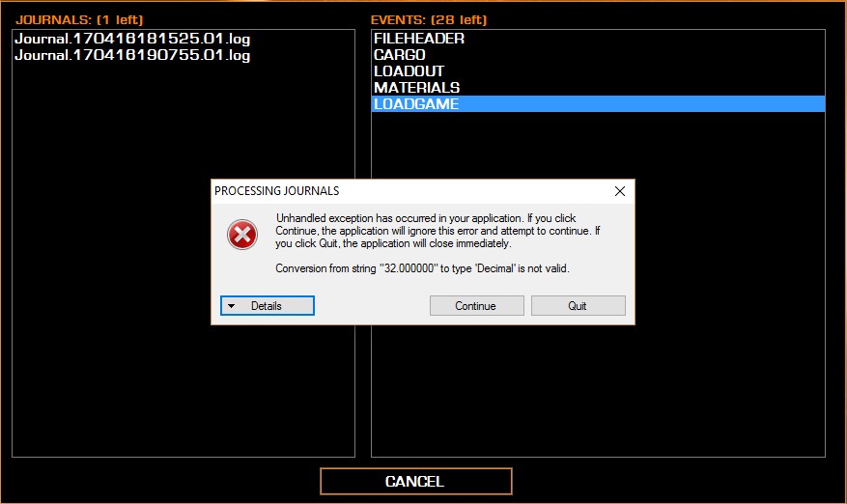Expand the Details arrow in error dialog
847x504 pixels.
(x=231, y=306)
